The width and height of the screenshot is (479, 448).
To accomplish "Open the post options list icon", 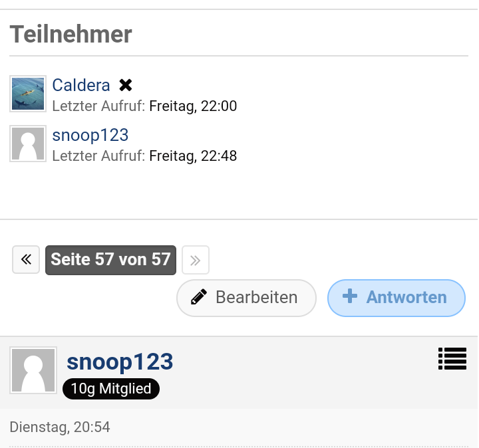I will (x=452, y=359).
